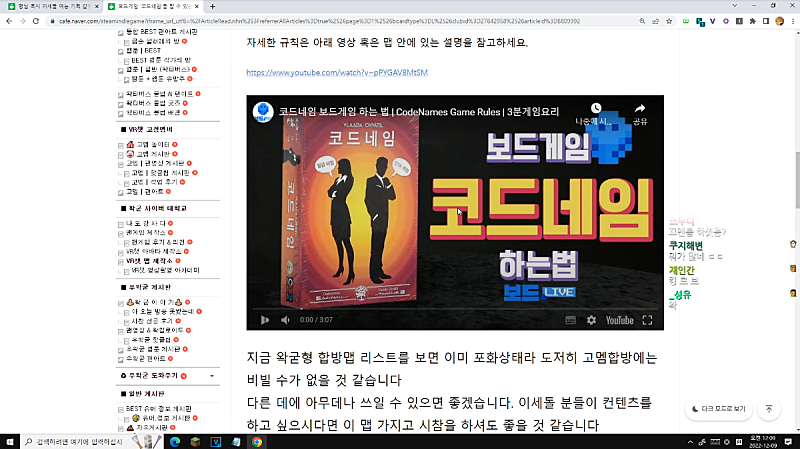Play the CodeNames YouTube video
The image size is (800, 449).
coord(265,320)
